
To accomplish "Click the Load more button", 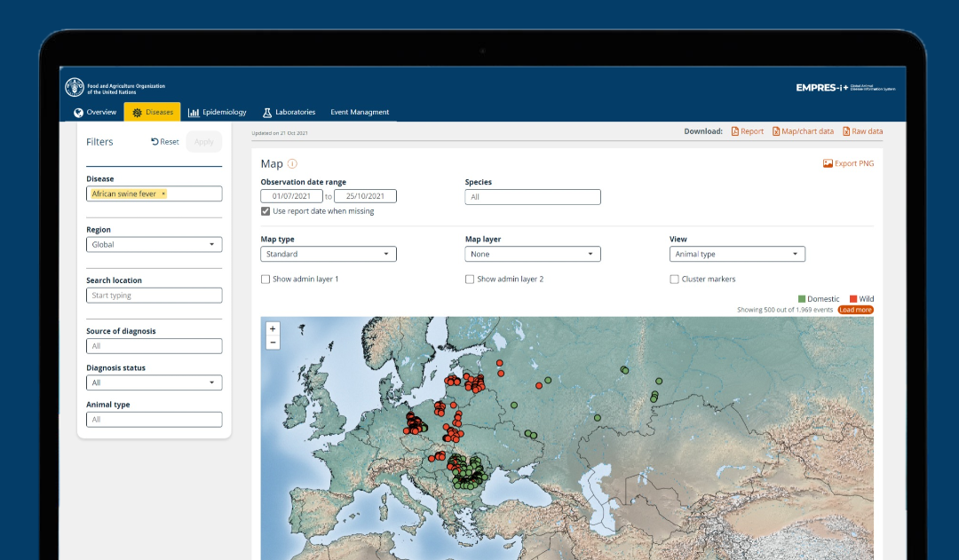I will 856,310.
